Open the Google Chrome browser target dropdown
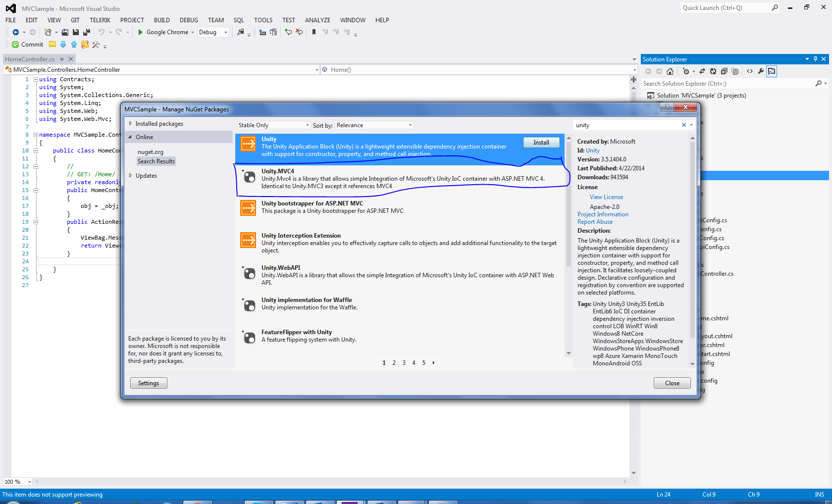The image size is (832, 504). tap(193, 32)
